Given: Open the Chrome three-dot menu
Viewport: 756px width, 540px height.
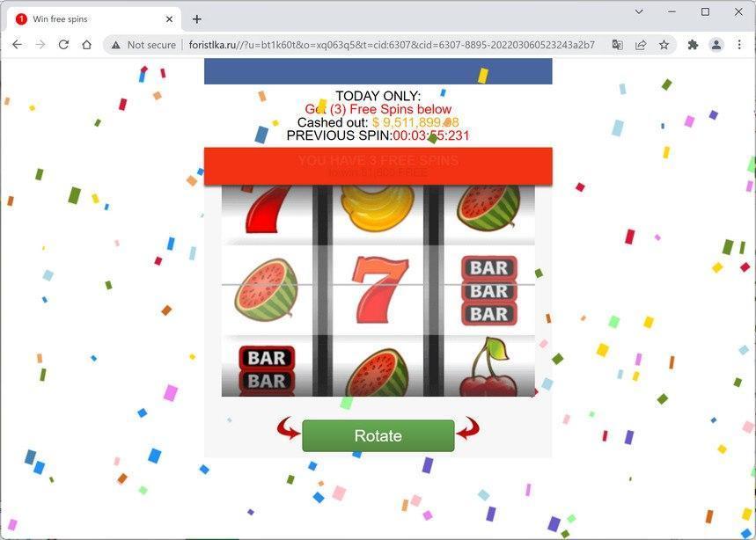Looking at the screenshot, I should click(x=739, y=45).
